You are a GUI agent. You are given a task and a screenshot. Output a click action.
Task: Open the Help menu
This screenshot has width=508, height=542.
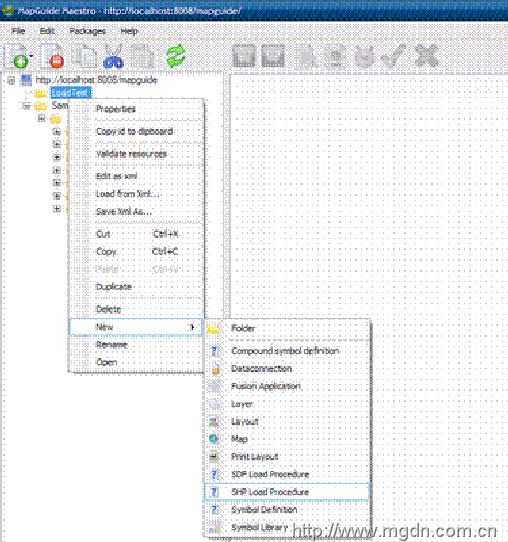[x=129, y=31]
